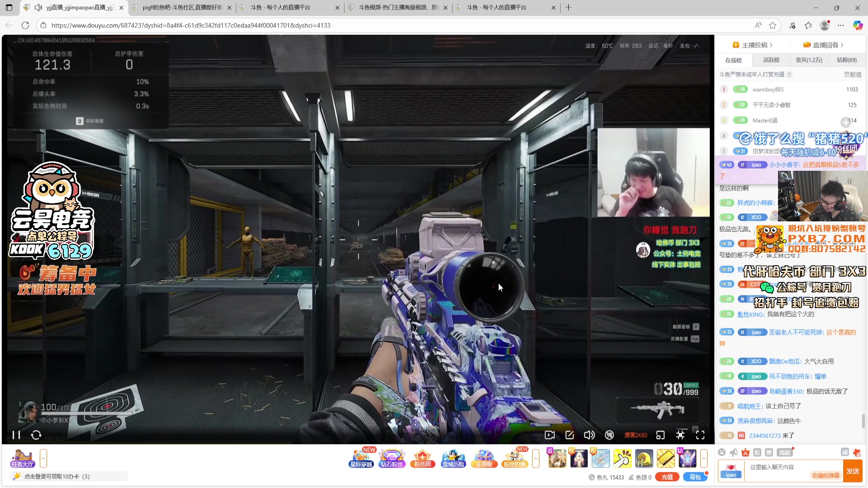The width and height of the screenshot is (868, 488).
Task: Click the browser refresh button
Action: point(25,25)
